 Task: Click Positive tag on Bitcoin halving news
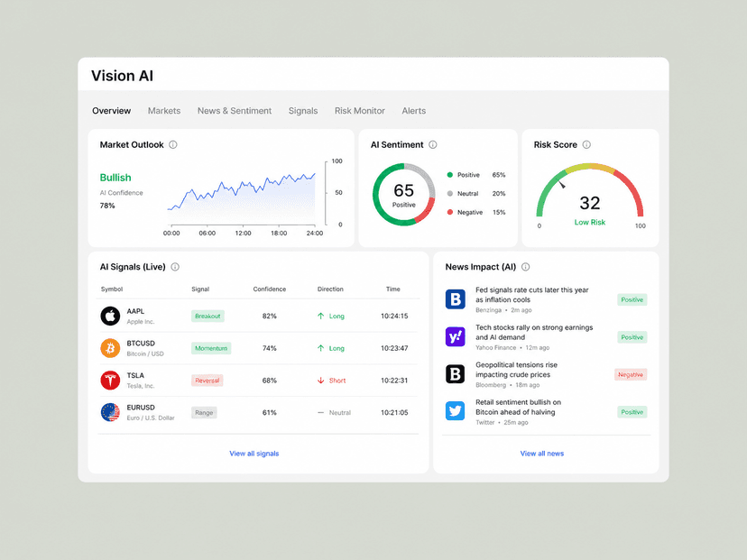(x=632, y=412)
